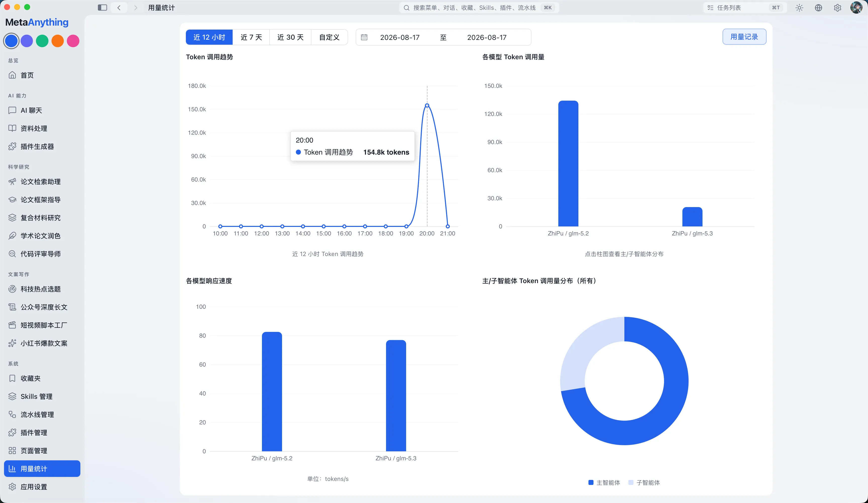868x503 pixels.
Task: Open 首页 home in sidebar
Action: 42,75
